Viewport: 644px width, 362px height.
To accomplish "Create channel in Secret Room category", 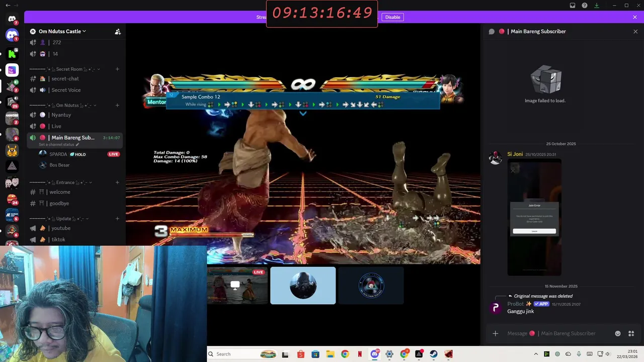I will click(x=117, y=69).
